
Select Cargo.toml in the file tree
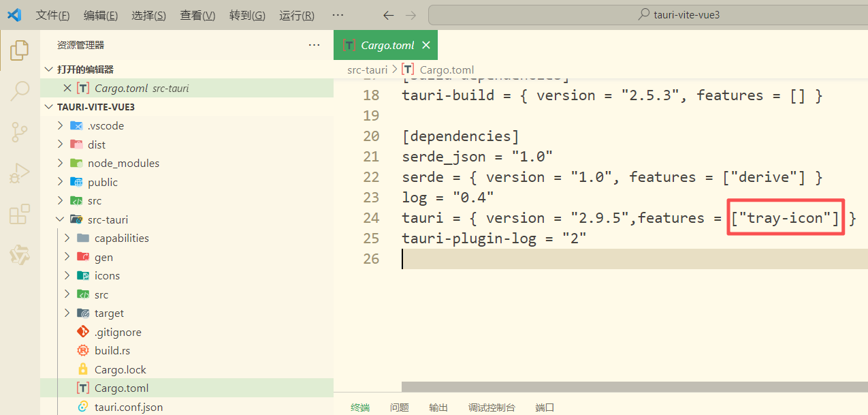(187, 388)
